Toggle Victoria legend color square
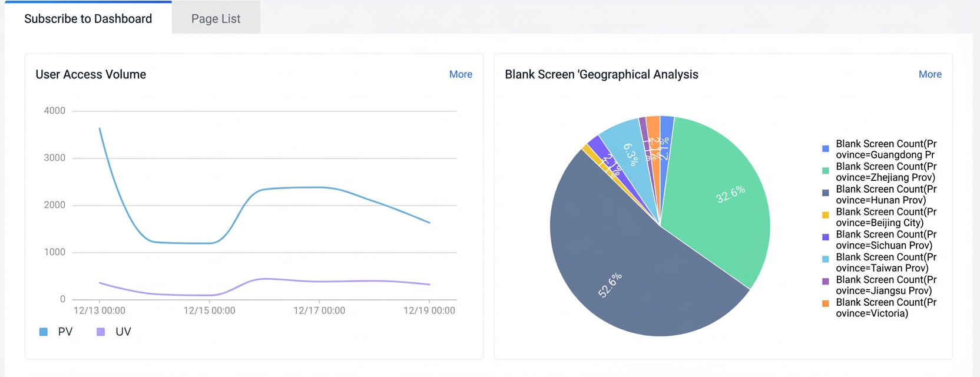The width and height of the screenshot is (980, 377). point(826,303)
